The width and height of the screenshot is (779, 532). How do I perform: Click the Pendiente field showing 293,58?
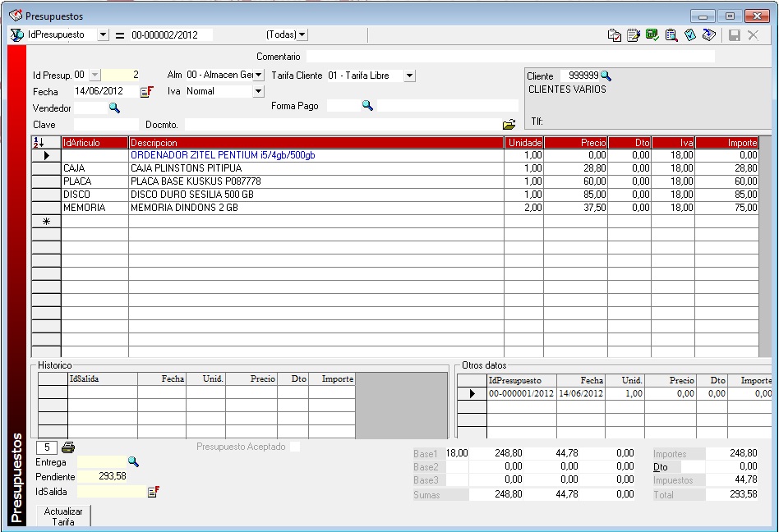[x=102, y=476]
